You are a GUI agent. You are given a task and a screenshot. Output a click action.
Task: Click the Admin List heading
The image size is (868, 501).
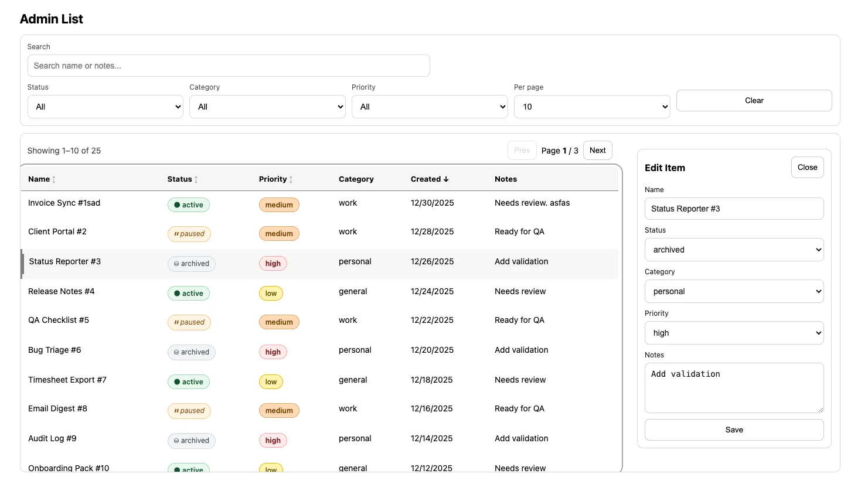[52, 19]
